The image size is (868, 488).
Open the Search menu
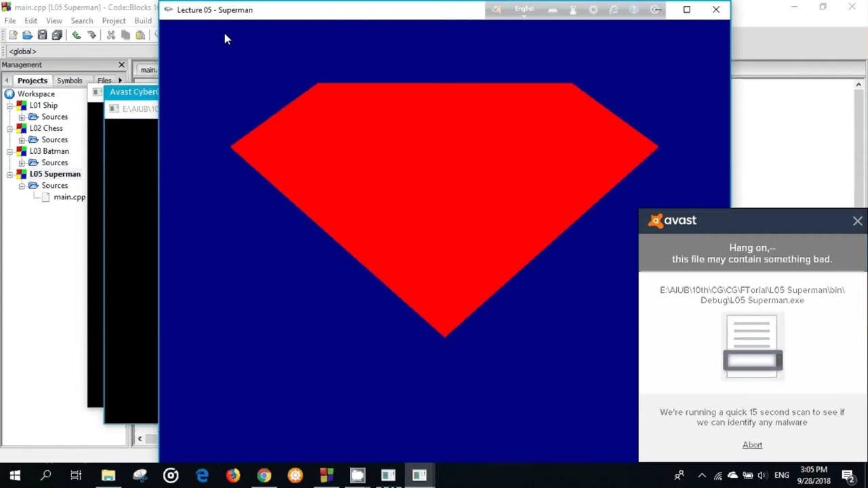pos(82,21)
